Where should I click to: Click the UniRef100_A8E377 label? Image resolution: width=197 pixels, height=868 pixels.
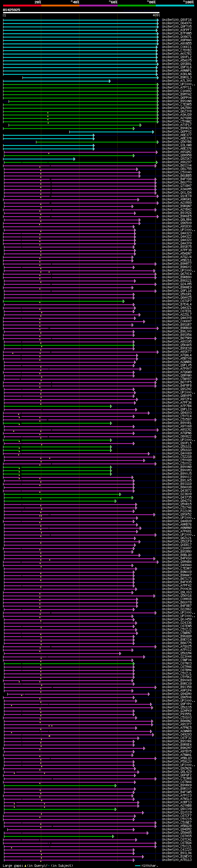pos(176,135)
